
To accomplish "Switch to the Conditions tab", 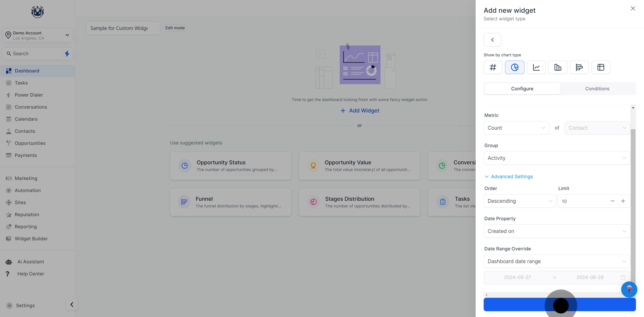I will point(597,89).
